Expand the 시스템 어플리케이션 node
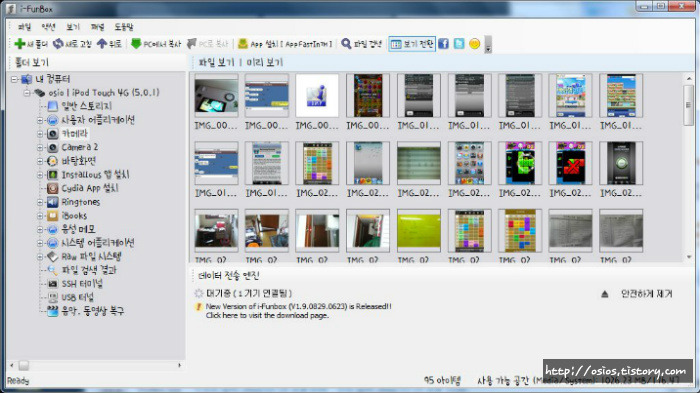This screenshot has height=393, width=700. (40, 243)
